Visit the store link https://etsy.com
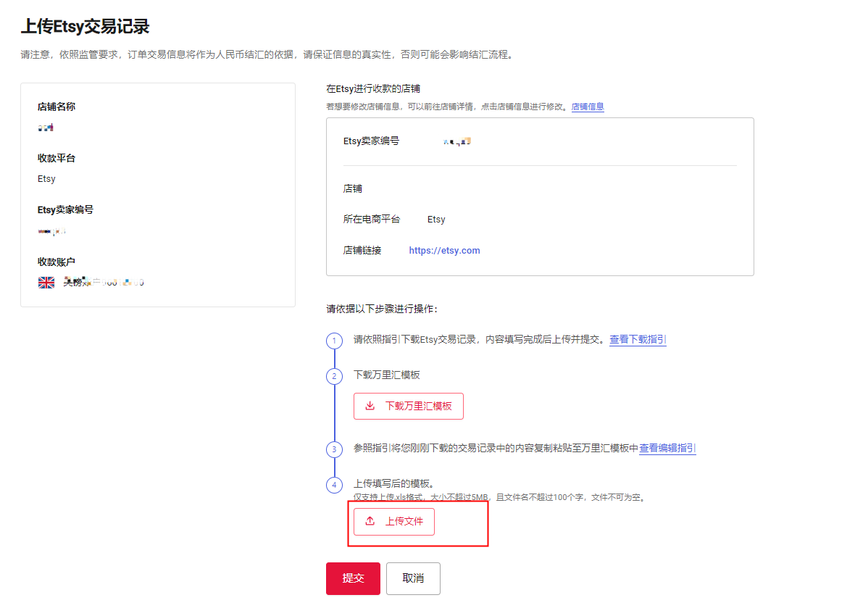 444,250
